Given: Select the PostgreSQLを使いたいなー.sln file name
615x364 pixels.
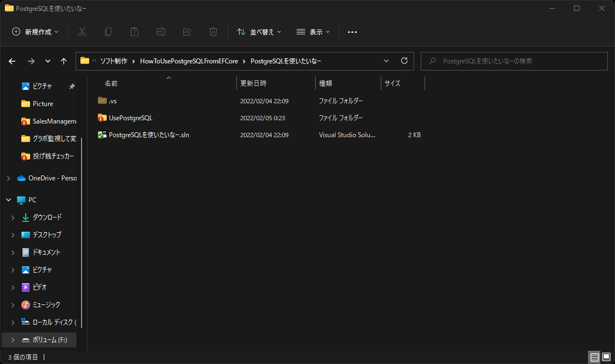Looking at the screenshot, I should pyautogui.click(x=149, y=135).
